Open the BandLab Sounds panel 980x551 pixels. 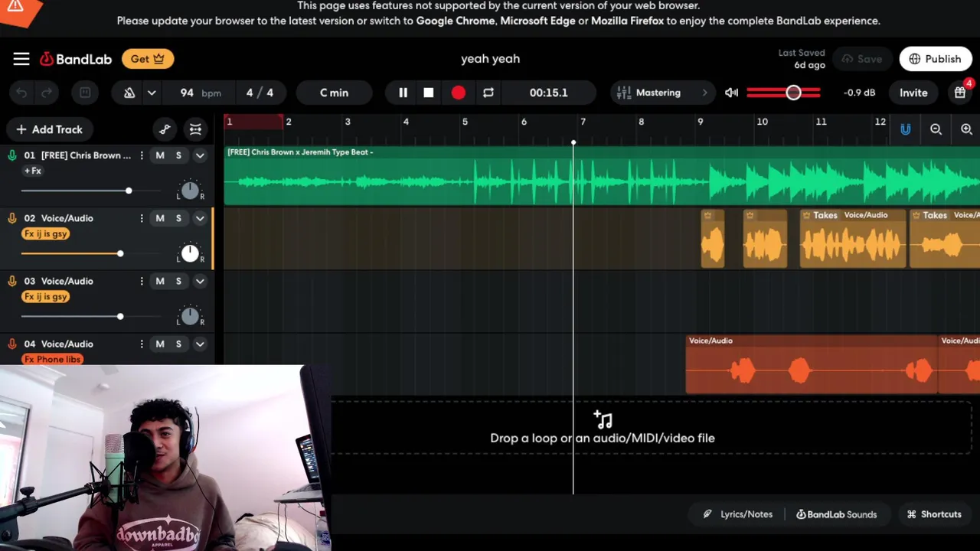(x=836, y=514)
